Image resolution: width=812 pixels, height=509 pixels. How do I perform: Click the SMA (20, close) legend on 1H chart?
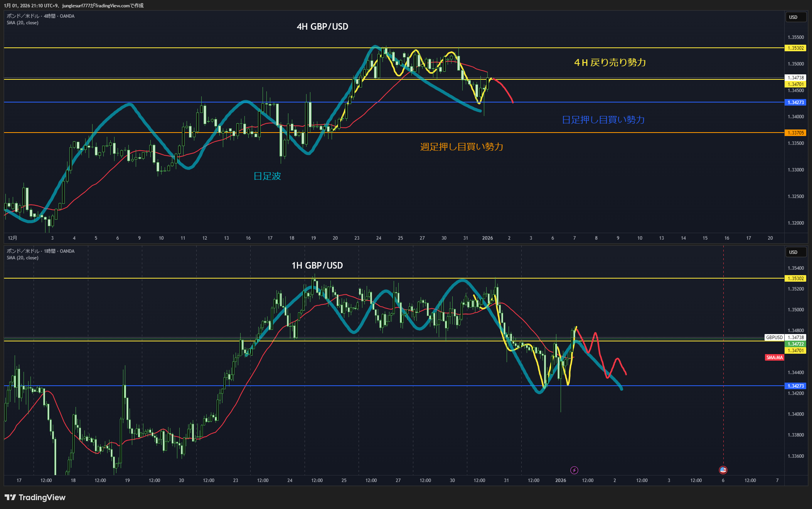click(x=22, y=258)
